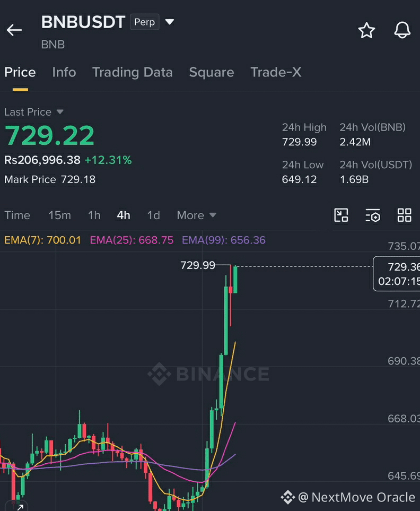Tap the current price countdown box on chart
The height and width of the screenshot is (511, 420).
[x=397, y=274]
